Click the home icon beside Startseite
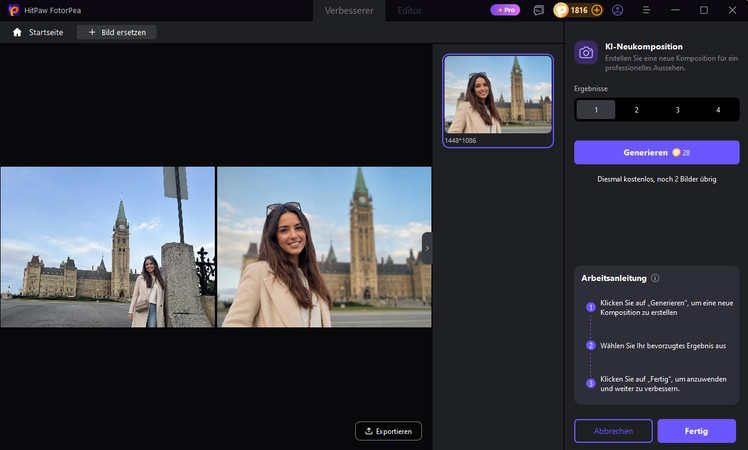The width and height of the screenshot is (748, 450). (17, 32)
